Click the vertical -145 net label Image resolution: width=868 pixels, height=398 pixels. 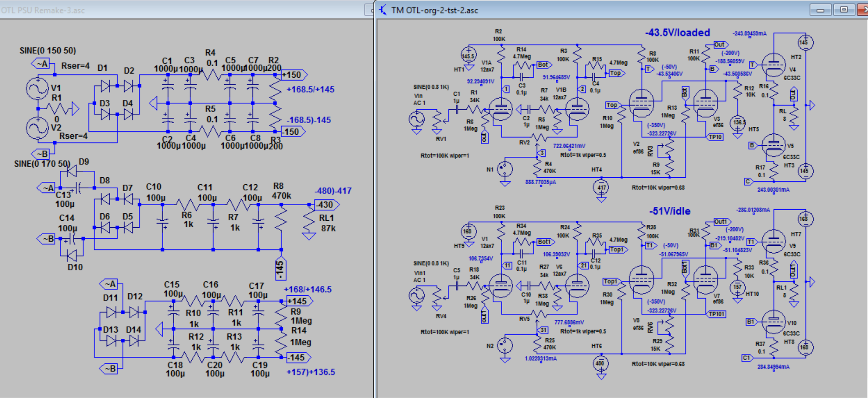280,268
